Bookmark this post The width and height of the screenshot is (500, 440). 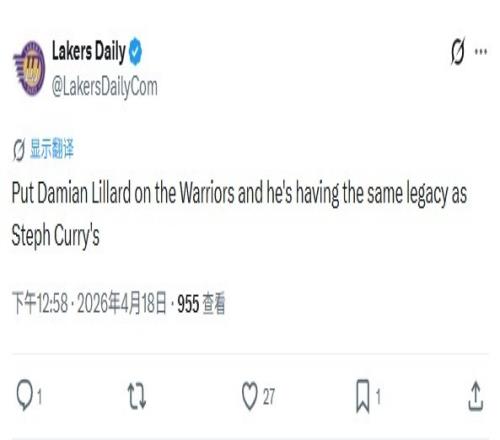pyautogui.click(x=363, y=396)
